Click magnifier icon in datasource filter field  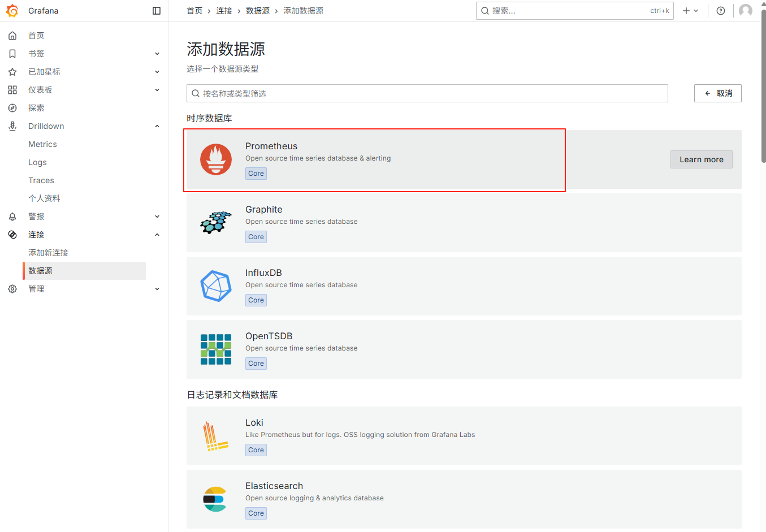pos(196,93)
